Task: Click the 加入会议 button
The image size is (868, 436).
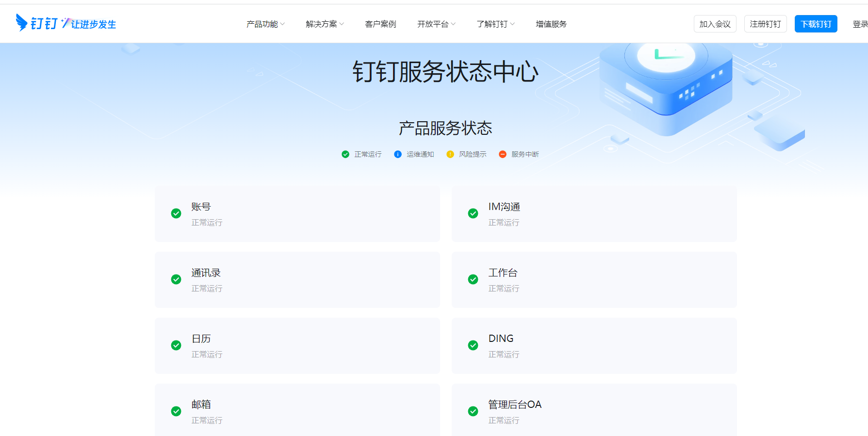Action: (x=715, y=24)
